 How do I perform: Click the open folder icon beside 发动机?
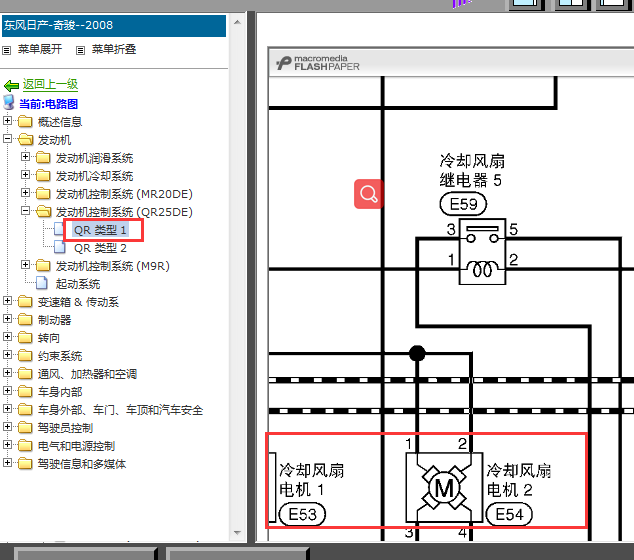point(25,139)
